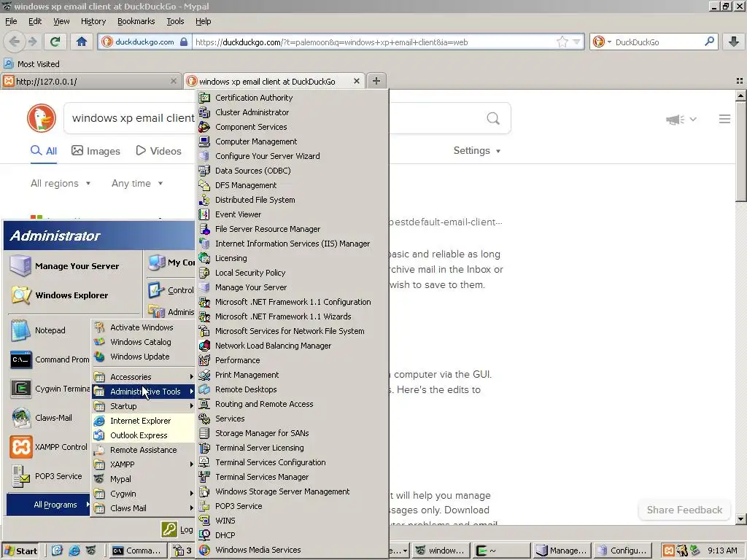The height and width of the screenshot is (560, 747).
Task: Open Cygwin Terminal from Start menu
Action: pos(49,389)
